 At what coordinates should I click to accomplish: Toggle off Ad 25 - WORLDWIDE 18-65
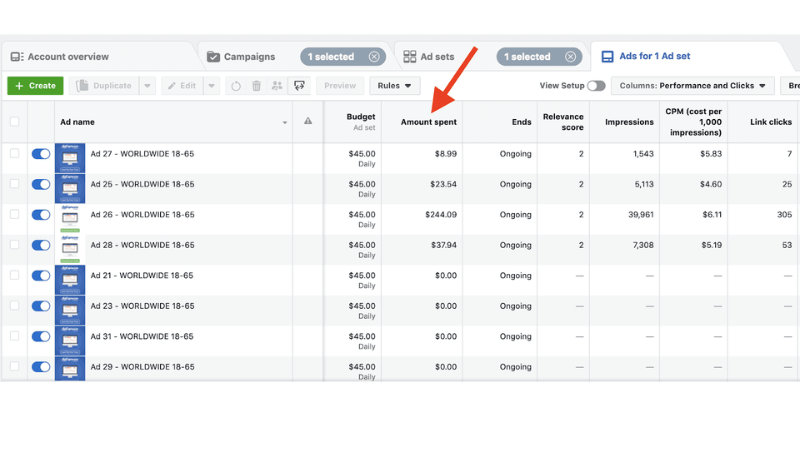coord(41,185)
